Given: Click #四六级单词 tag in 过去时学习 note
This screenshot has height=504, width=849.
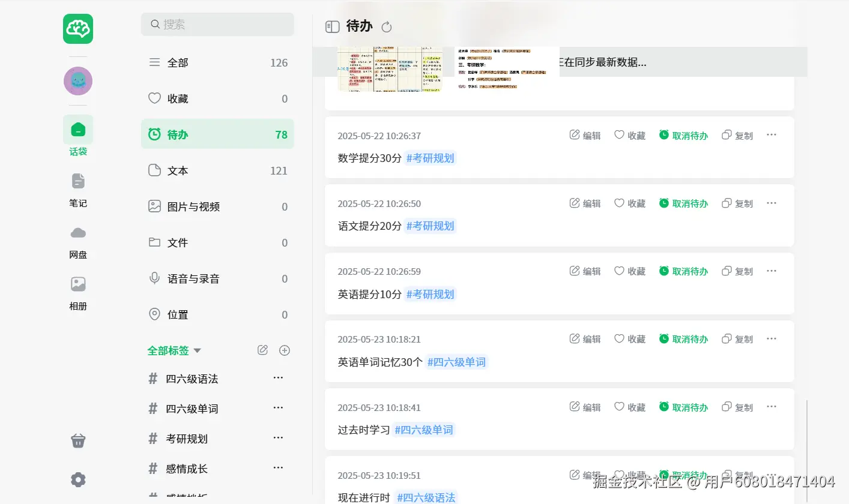Looking at the screenshot, I should pos(424,430).
